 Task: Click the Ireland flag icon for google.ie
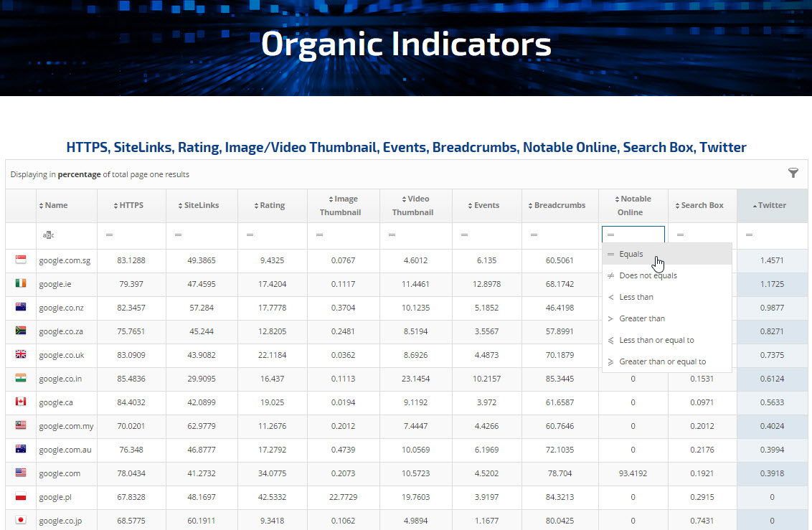[x=21, y=284]
